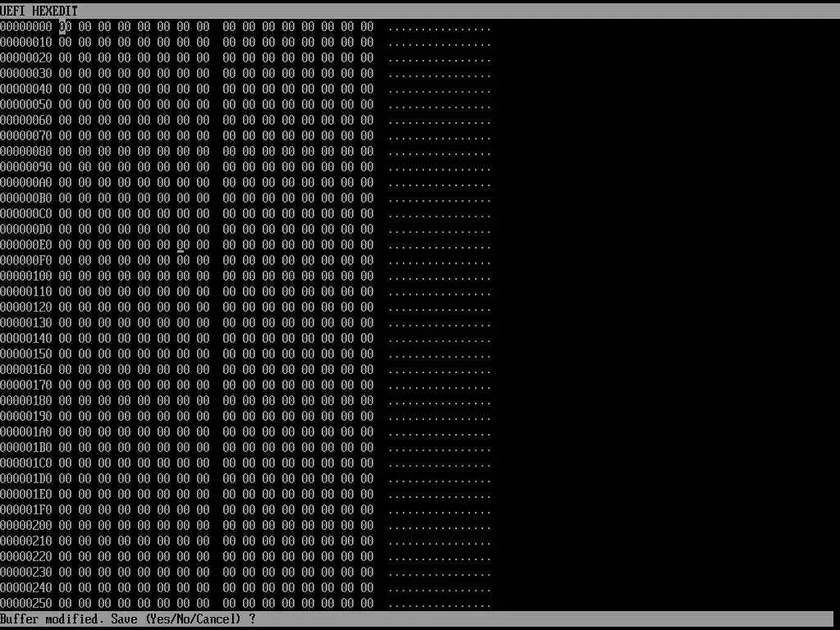Select the highlighted first byte at offset 00000000
Screen dimensions: 840x630
pyautogui.click(x=66, y=27)
